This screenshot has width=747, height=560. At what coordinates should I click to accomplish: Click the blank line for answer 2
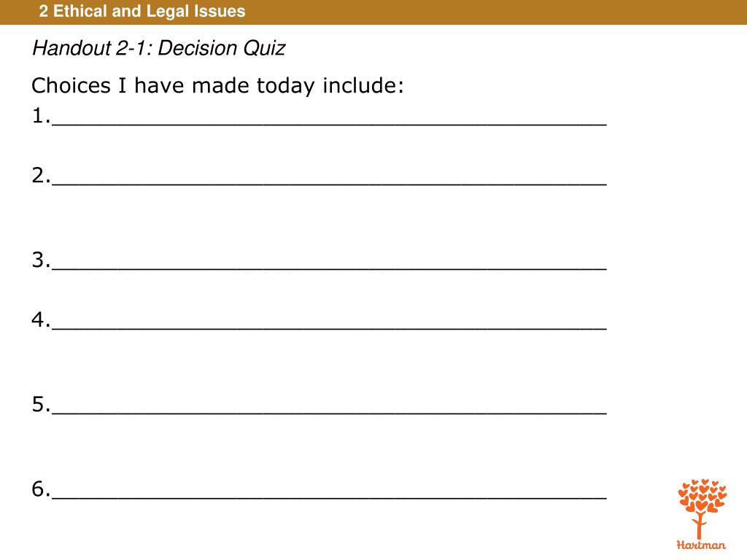329,183
